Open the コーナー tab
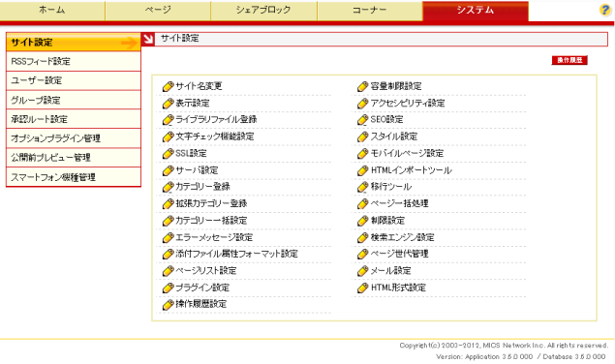Screen dimensions: 615x364 [x=369, y=11]
